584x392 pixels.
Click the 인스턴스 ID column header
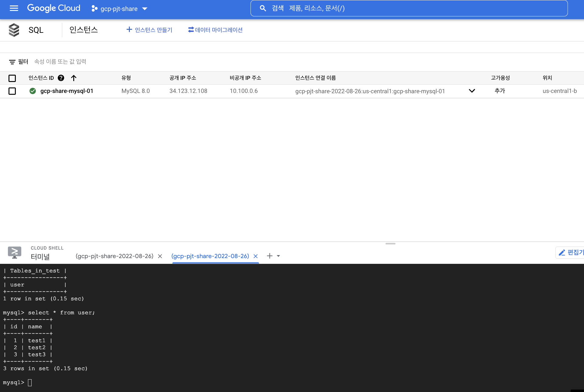[x=41, y=78]
